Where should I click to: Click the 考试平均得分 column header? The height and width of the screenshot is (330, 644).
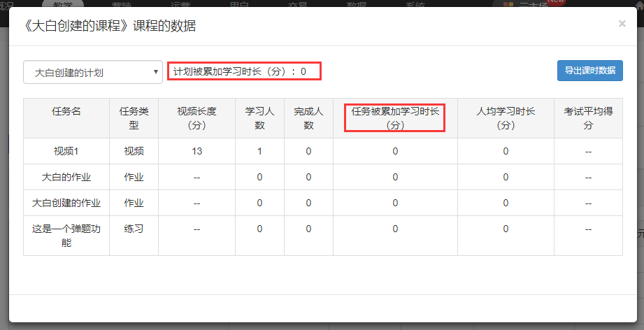[588, 118]
